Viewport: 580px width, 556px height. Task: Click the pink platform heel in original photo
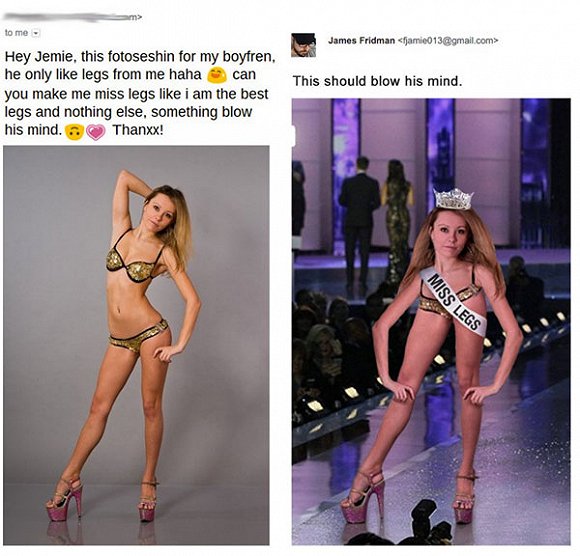[x=64, y=500]
